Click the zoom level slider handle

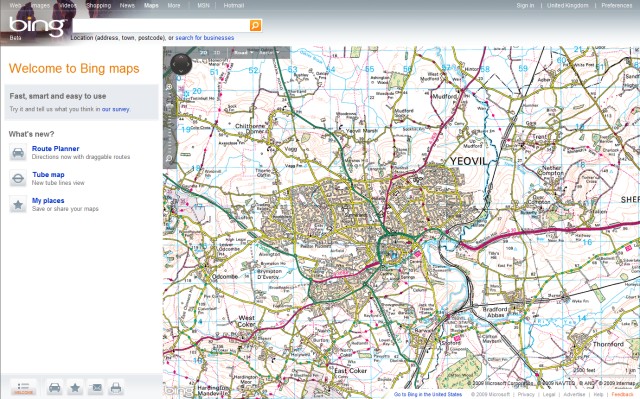click(169, 107)
